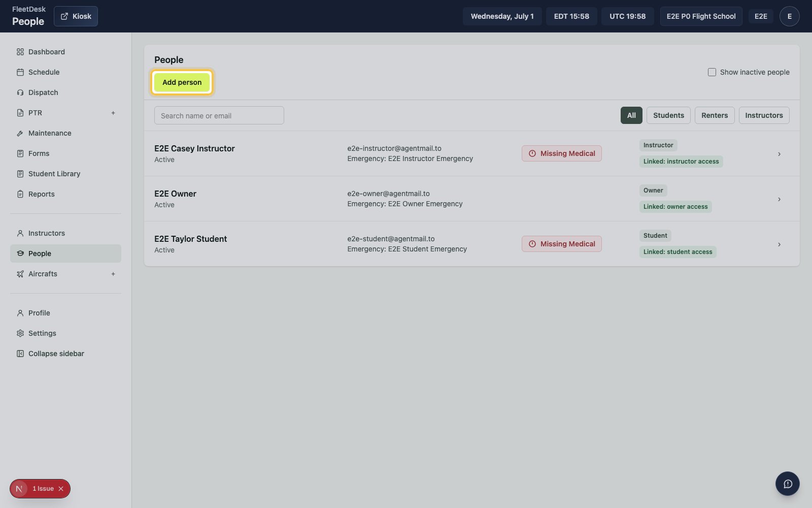This screenshot has height=508, width=812.
Task: Expand the Aircrafts submenu plus
Action: click(x=113, y=274)
